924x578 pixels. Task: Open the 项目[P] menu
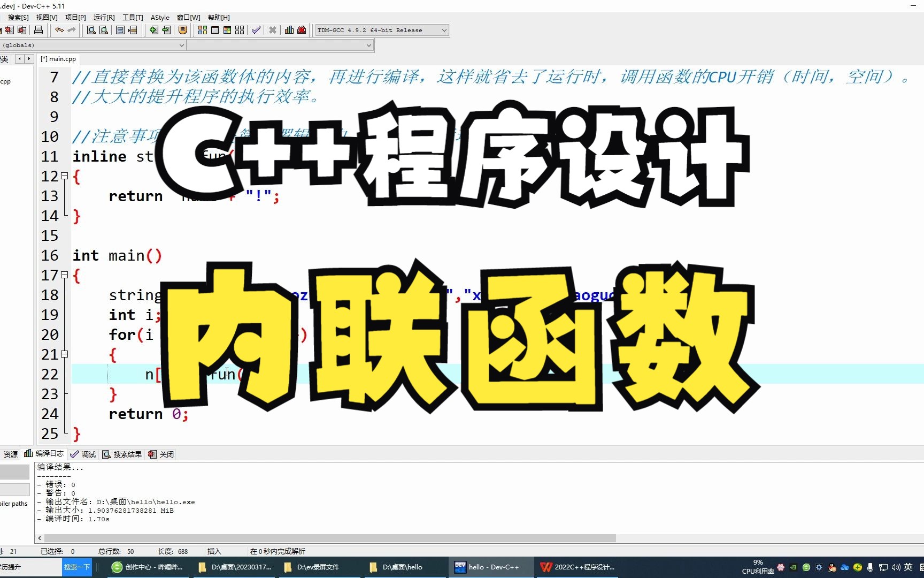pos(75,18)
